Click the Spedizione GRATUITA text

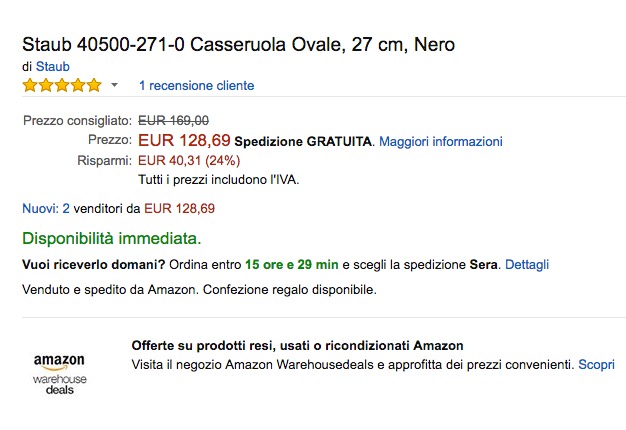[304, 141]
